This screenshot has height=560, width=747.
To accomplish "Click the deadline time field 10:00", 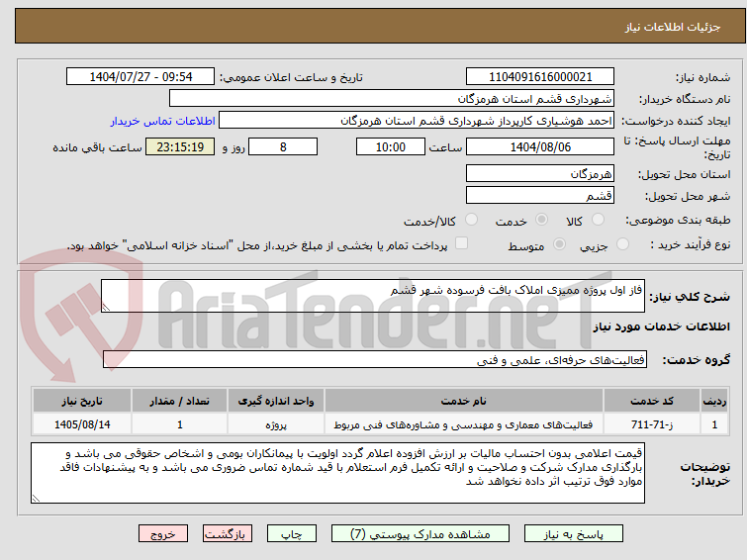I will 391,146.
